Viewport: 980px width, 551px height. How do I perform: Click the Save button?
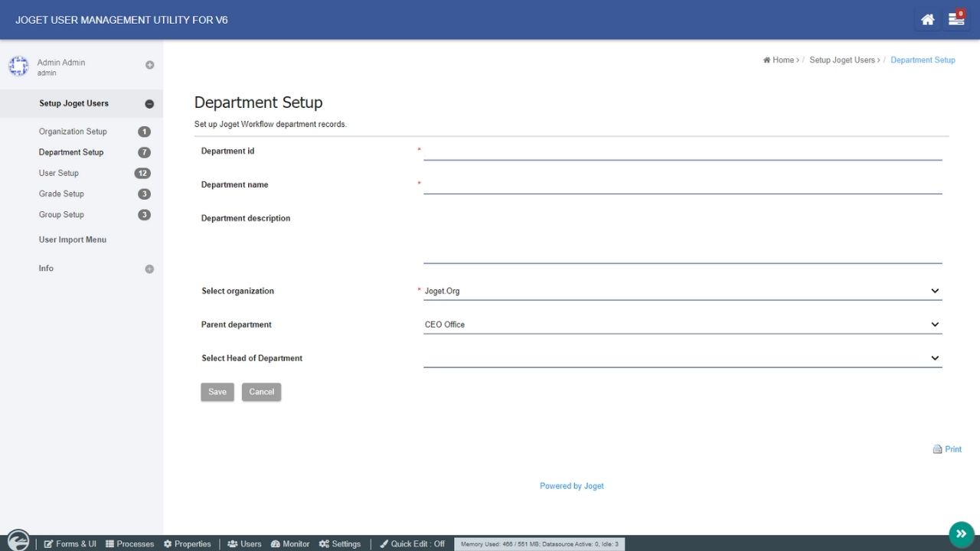(217, 392)
